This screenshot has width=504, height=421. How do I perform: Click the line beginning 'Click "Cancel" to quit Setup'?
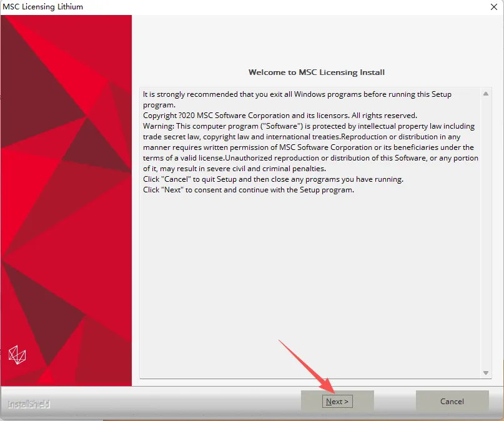point(273,179)
